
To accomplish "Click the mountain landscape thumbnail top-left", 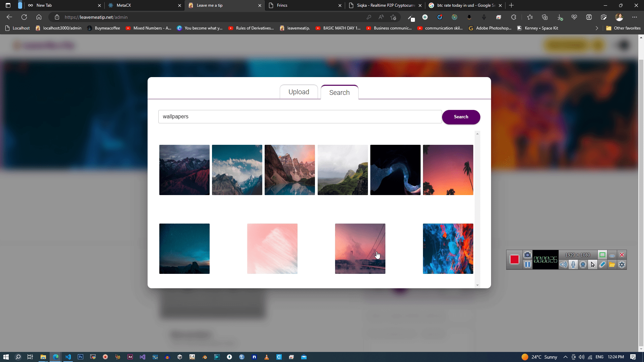I will 184,170.
